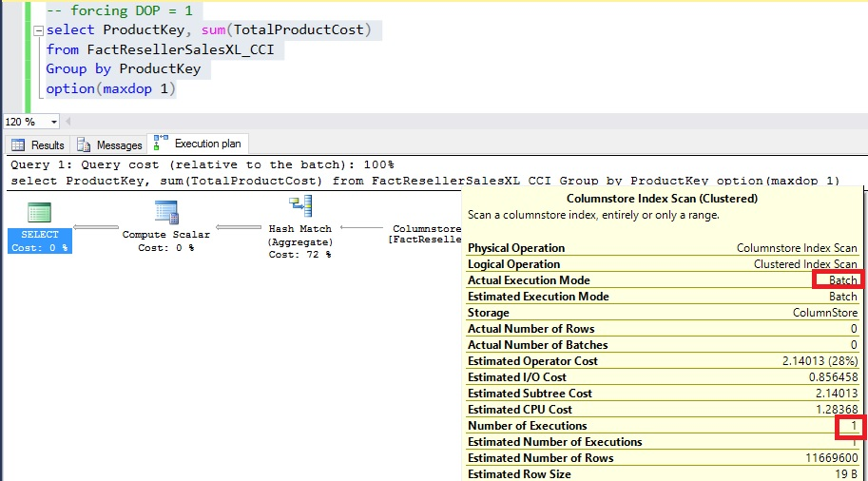Click the Hash Match Cost 72 % label
Viewport: 868px width, 481px height.
[x=300, y=255]
